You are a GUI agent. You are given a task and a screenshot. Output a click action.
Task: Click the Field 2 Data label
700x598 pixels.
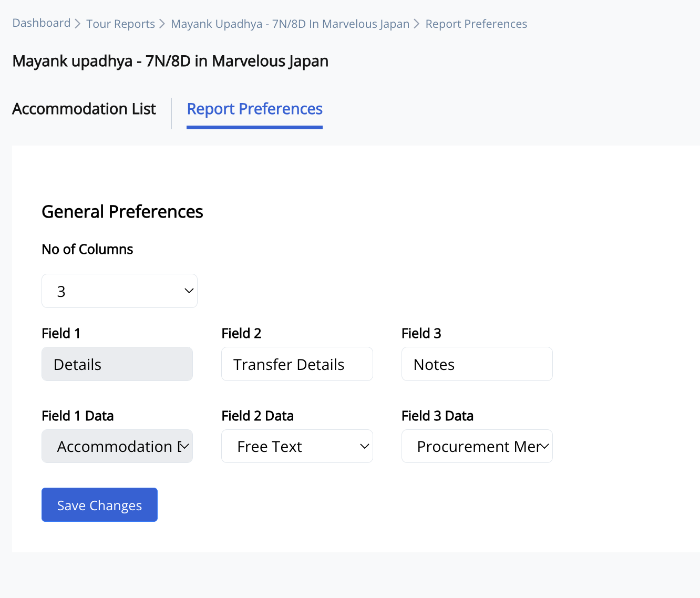pos(258,416)
